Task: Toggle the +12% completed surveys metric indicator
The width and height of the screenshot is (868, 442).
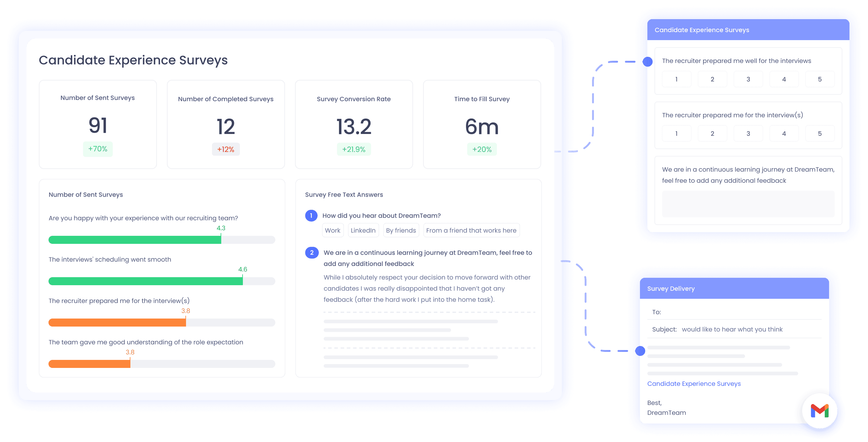Action: pos(226,149)
